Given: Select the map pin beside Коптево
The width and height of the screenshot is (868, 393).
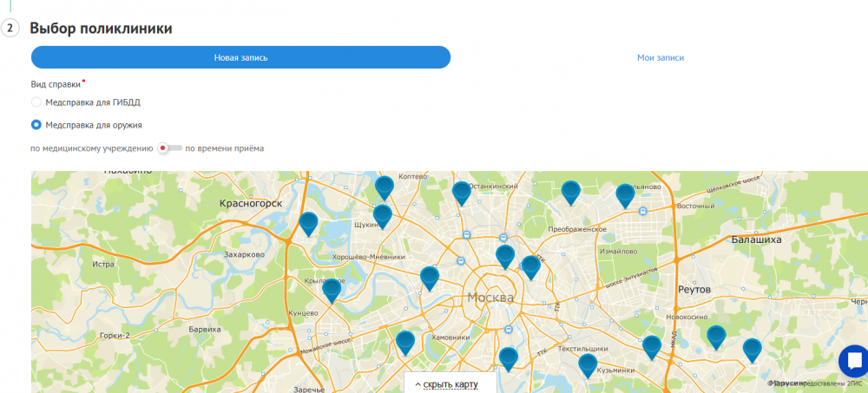Looking at the screenshot, I should 385,187.
